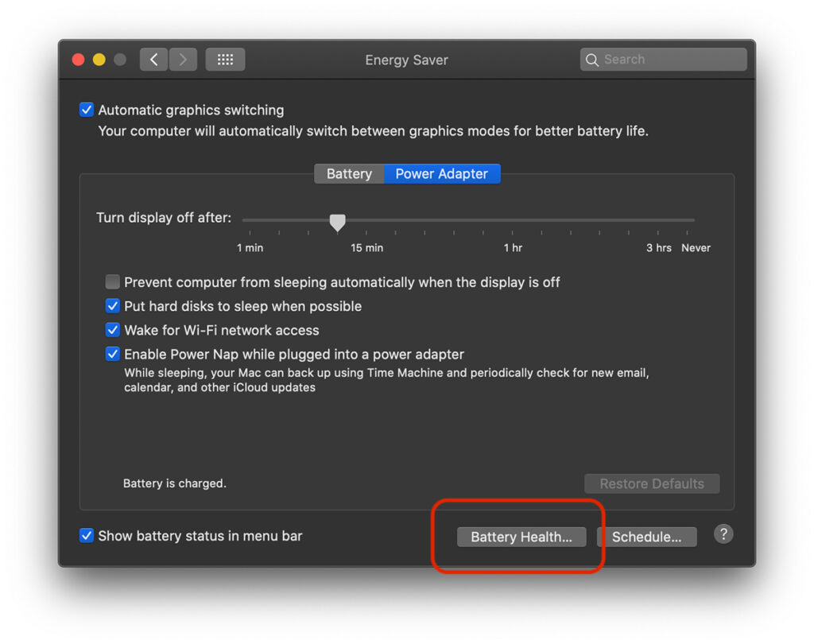Open Show All preferences grid icon
The height and width of the screenshot is (644, 814).
point(225,59)
